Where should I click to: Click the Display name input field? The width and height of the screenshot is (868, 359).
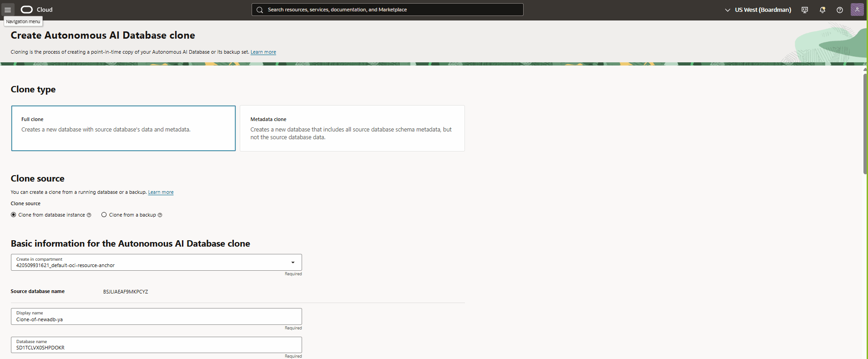[x=156, y=316]
